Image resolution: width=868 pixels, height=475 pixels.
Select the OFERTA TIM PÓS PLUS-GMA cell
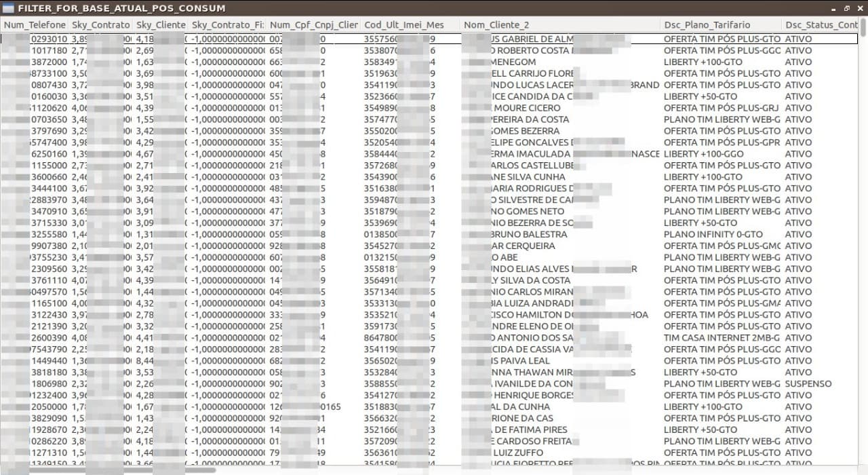coord(721,303)
